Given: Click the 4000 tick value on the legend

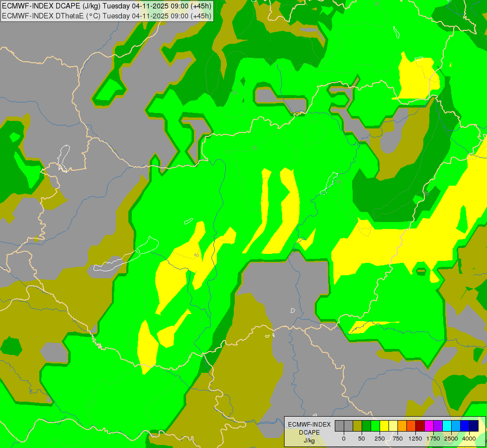Looking at the screenshot, I should (x=469, y=439).
